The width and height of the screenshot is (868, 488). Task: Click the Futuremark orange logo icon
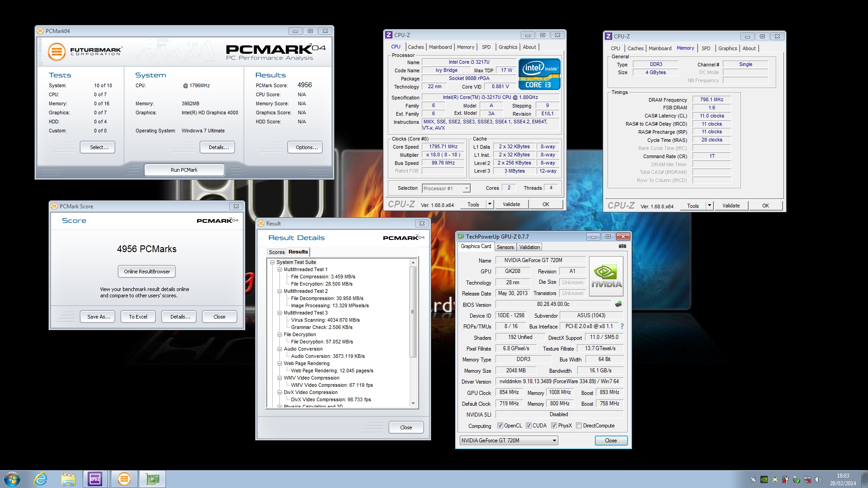click(57, 52)
